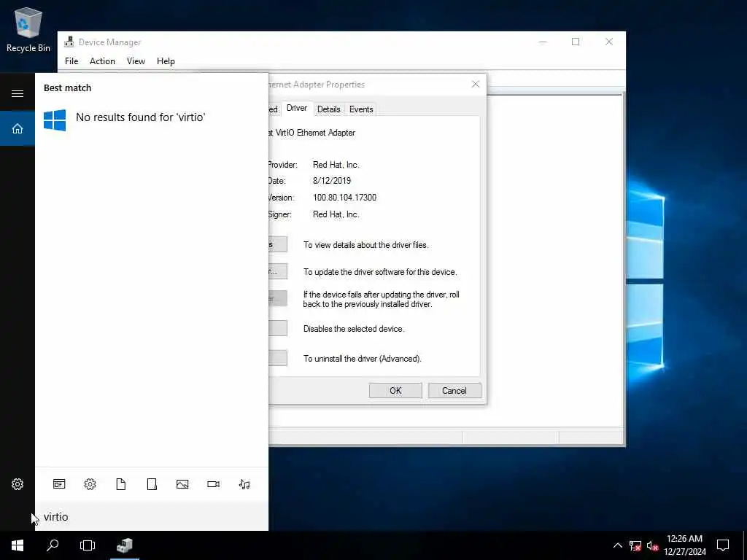Open Task View on the taskbar
This screenshot has width=747, height=560.
click(88, 545)
